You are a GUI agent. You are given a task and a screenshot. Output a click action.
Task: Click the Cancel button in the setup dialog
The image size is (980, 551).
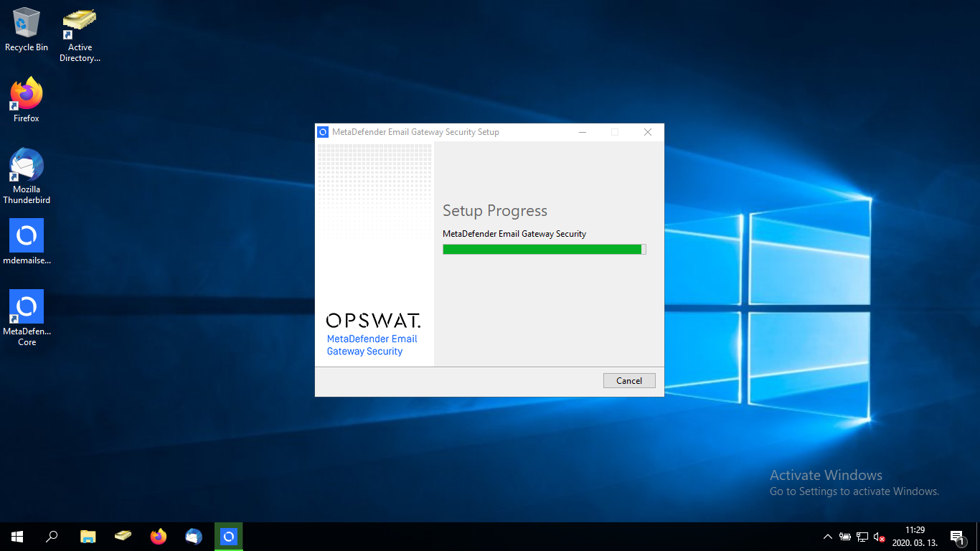click(x=629, y=381)
